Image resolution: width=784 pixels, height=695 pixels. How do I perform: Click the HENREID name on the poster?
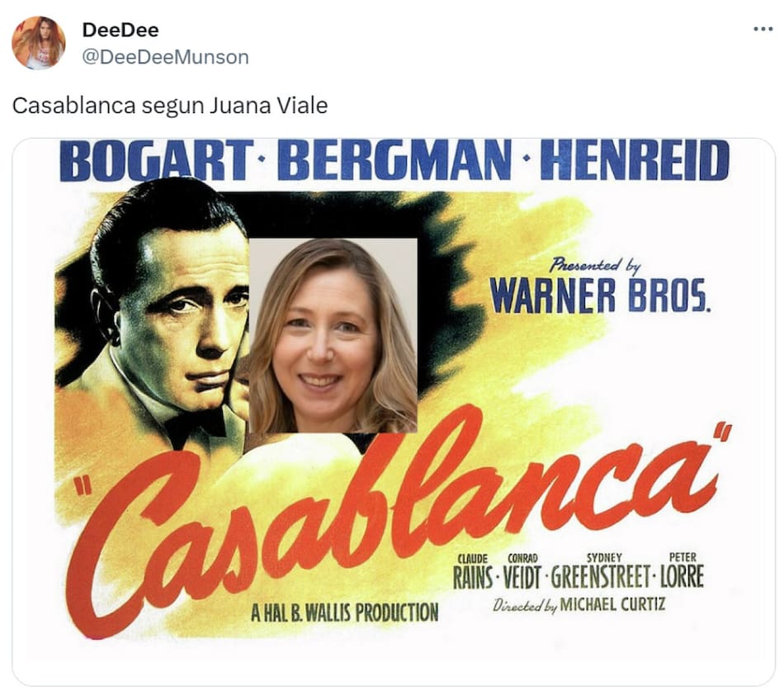click(x=634, y=160)
